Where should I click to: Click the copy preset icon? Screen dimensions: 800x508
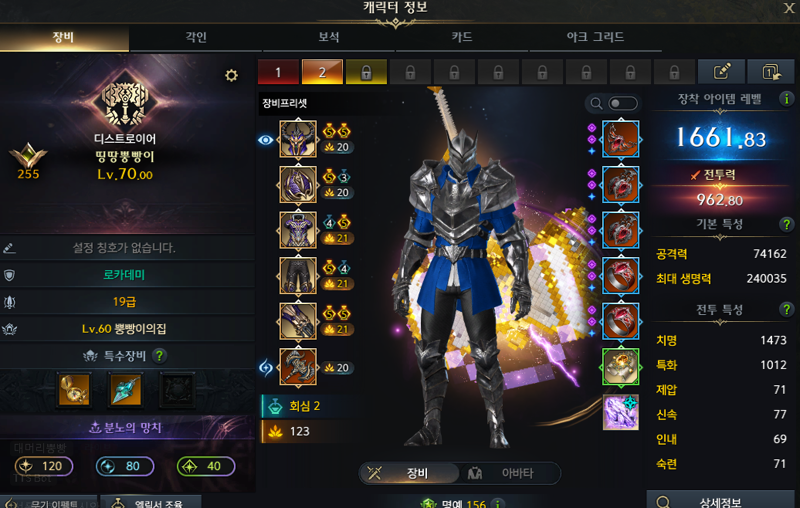click(771, 72)
